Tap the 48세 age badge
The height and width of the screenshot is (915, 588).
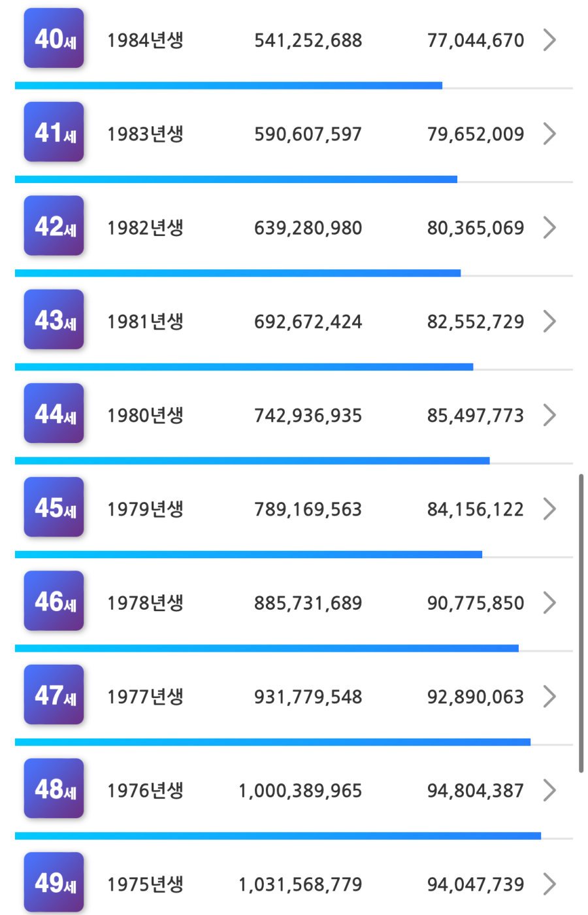pyautogui.click(x=54, y=789)
